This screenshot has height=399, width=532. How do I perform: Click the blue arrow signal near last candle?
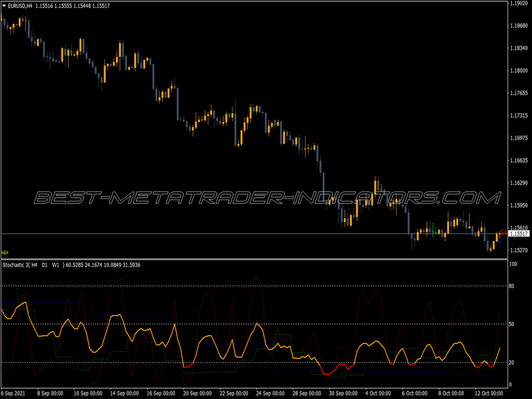click(499, 242)
